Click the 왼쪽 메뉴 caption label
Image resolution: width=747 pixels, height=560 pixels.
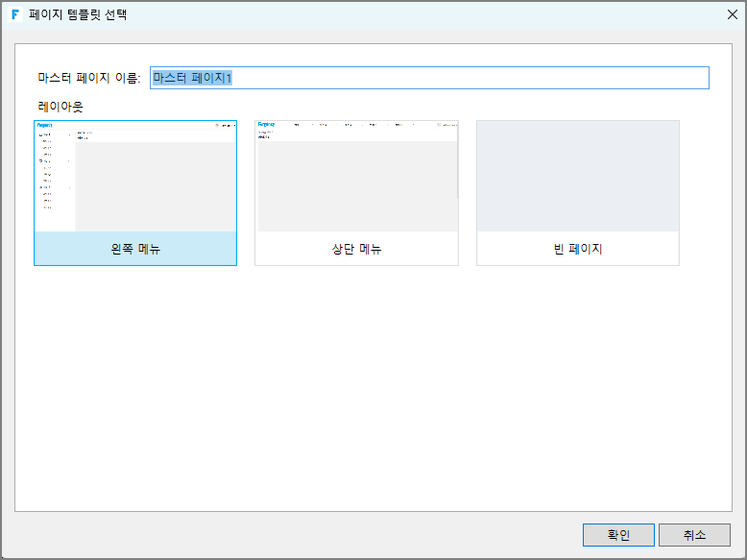click(135, 249)
